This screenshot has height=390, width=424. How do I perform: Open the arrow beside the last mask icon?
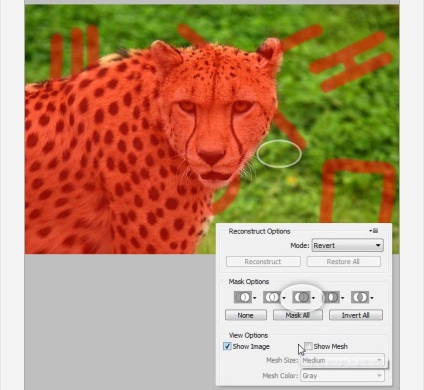click(x=372, y=298)
